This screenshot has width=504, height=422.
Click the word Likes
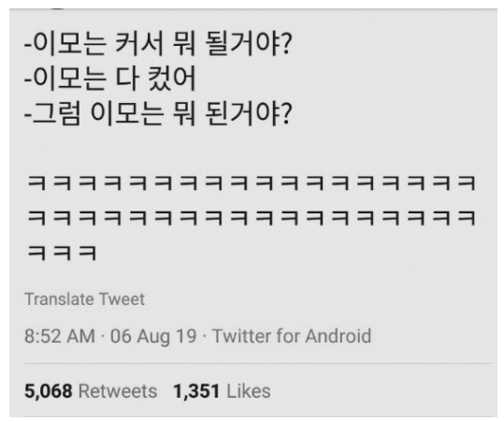point(249,391)
